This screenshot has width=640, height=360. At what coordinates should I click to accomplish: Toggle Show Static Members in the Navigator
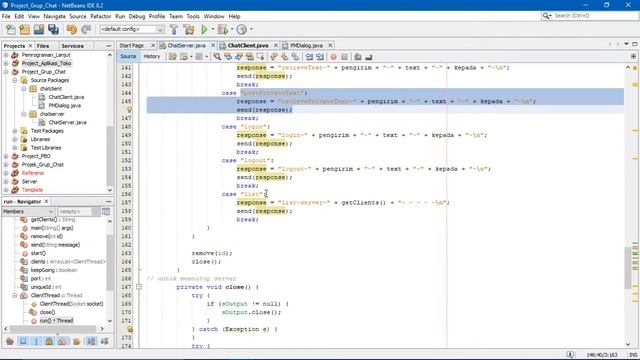click(x=36, y=341)
